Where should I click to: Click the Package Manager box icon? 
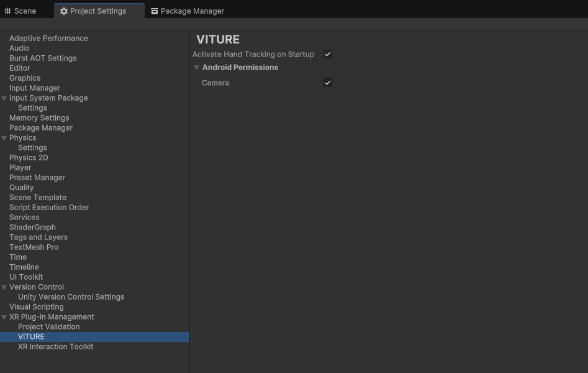coord(155,11)
